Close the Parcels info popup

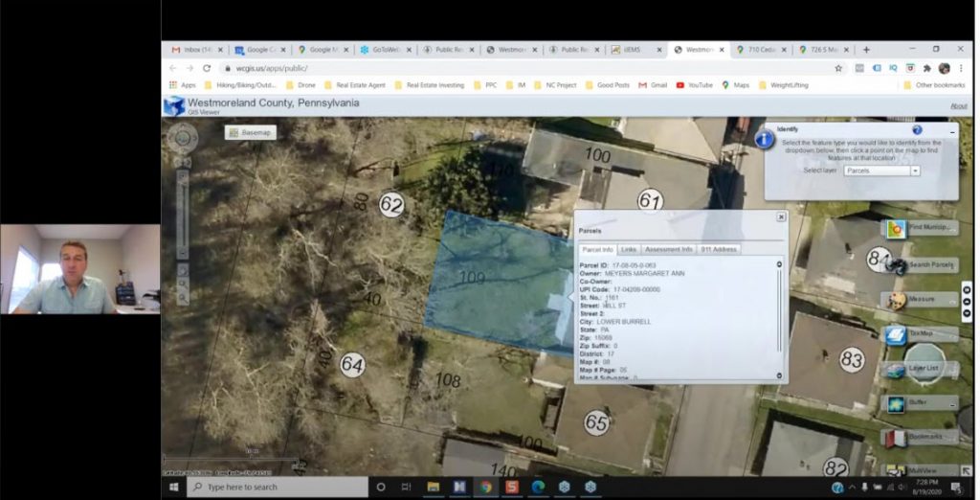(x=781, y=217)
